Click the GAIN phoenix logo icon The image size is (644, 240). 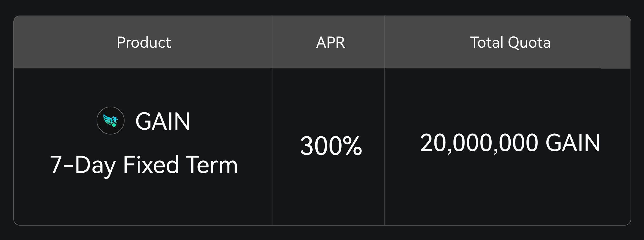point(111,121)
